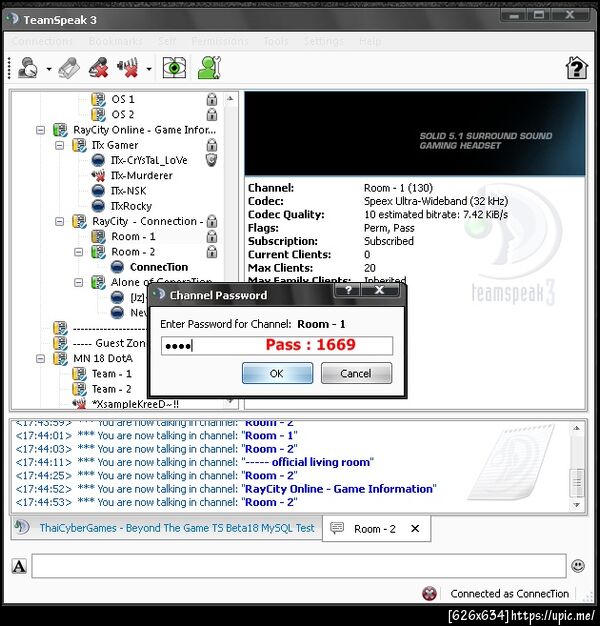Click the channel icon of MN 18 DotA
This screenshot has height=626, width=600.
point(60,359)
